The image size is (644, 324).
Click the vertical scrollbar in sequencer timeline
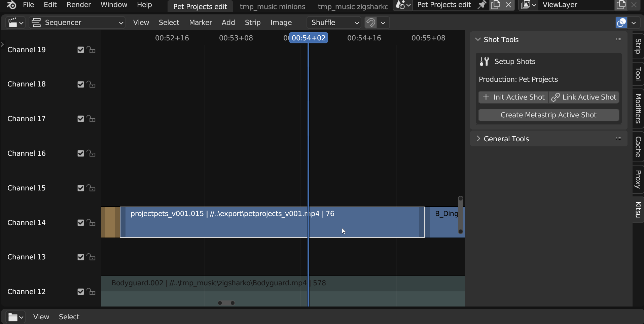[x=461, y=215]
